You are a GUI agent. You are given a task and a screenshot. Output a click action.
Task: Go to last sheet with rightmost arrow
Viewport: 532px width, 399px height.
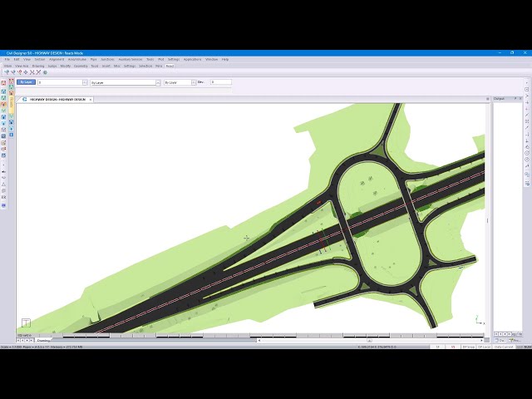coord(32,340)
